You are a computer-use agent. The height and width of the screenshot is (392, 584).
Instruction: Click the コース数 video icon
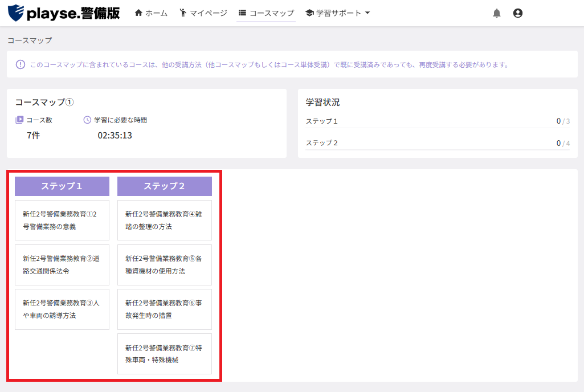[19, 120]
